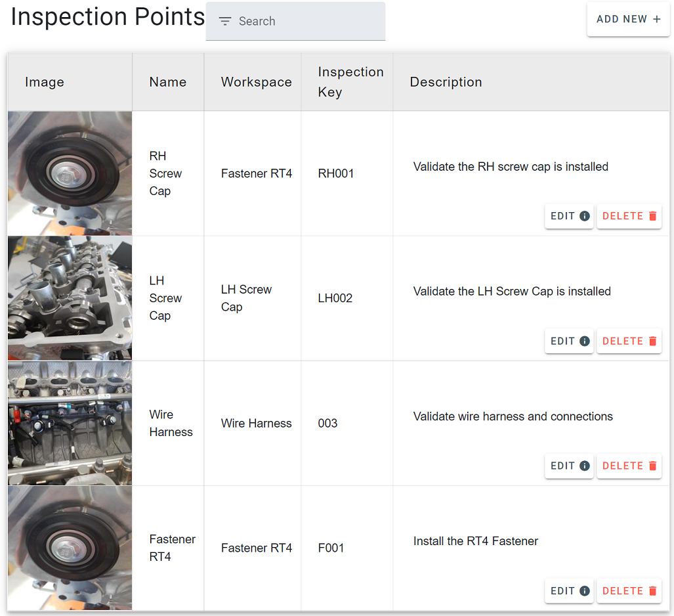Screen dimensions: 674x616
Task: Click the Inspection Key column header
Action: point(350,82)
